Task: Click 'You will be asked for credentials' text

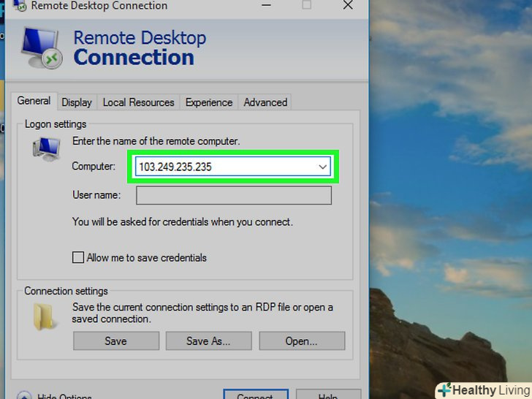Action: (x=183, y=222)
